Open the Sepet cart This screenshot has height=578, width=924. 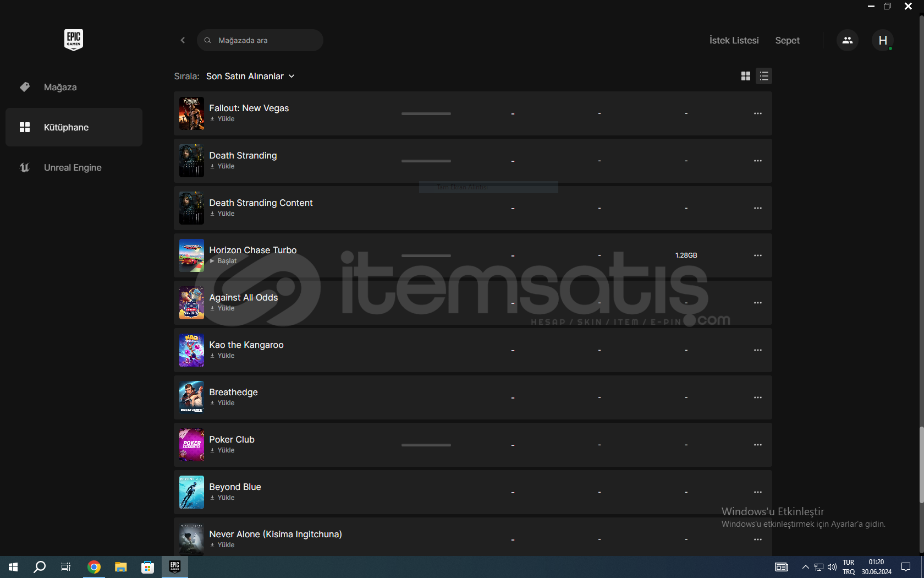pos(787,40)
